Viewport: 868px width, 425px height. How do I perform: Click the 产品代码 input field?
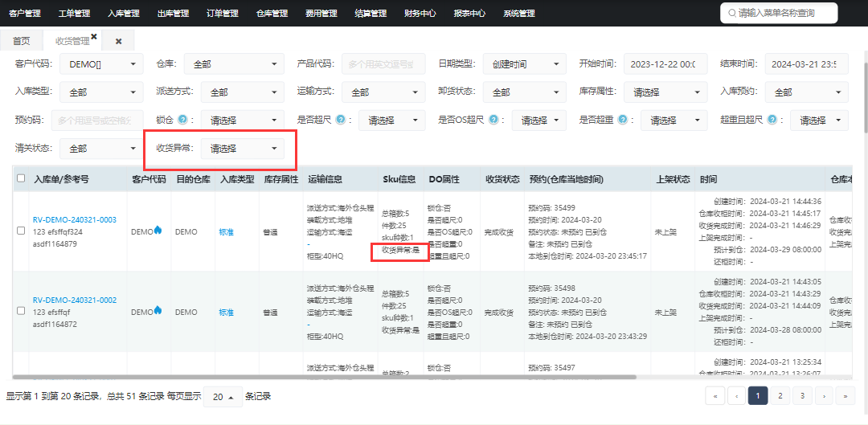coord(383,64)
